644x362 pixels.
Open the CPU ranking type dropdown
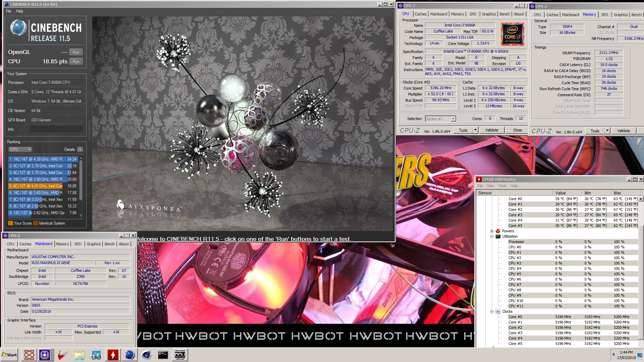tap(20, 149)
